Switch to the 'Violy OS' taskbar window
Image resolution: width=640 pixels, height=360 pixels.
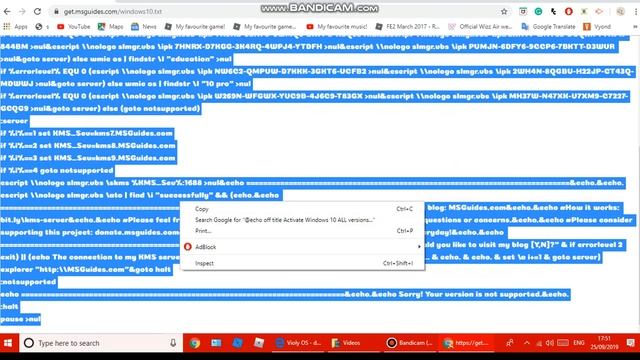coord(299,343)
